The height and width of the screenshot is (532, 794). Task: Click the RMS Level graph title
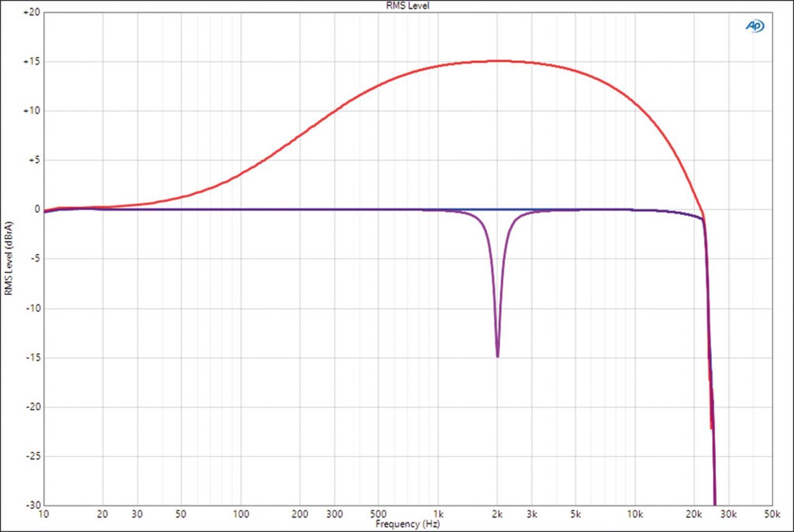(x=408, y=6)
